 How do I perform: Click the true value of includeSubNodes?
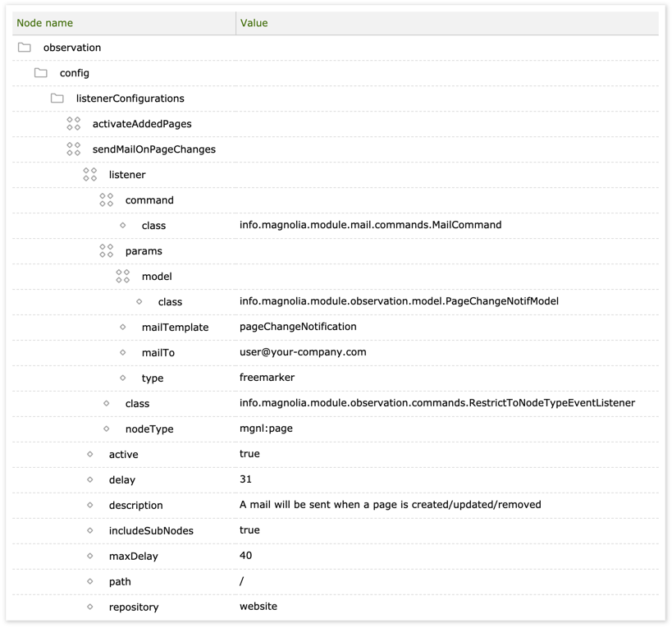pos(249,529)
